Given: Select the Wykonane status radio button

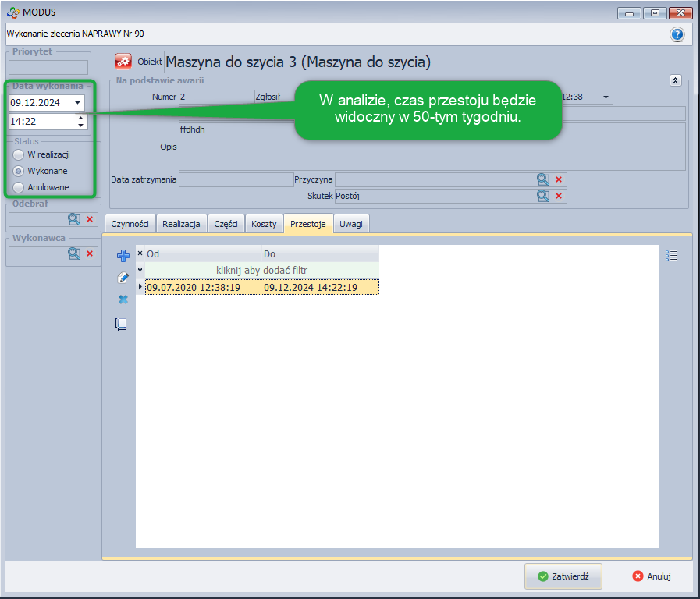Looking at the screenshot, I should click(19, 171).
